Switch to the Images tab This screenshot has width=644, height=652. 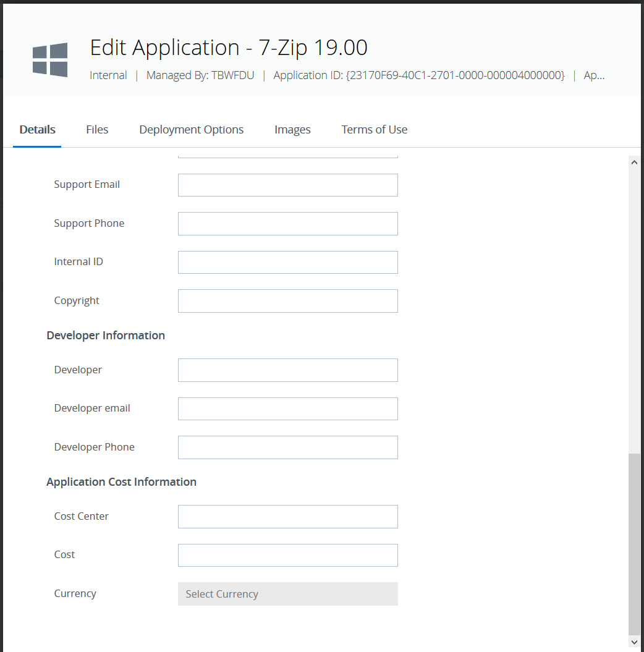click(292, 130)
